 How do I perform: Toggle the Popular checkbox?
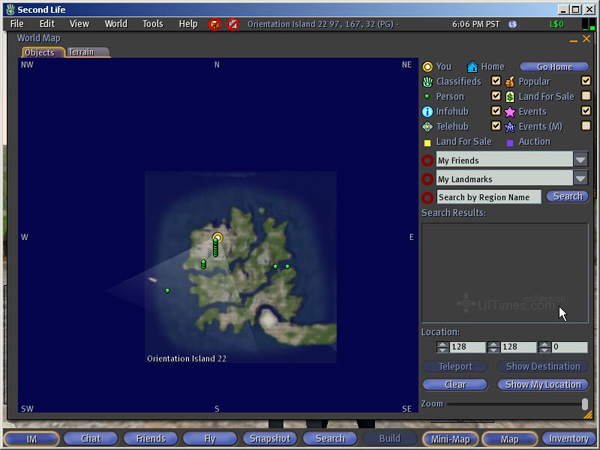coord(586,81)
